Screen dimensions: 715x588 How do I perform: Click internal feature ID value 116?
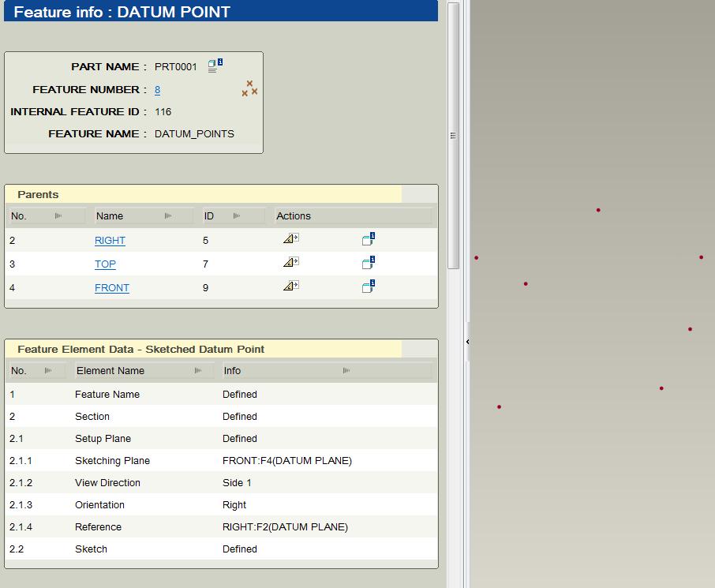pyautogui.click(x=163, y=112)
